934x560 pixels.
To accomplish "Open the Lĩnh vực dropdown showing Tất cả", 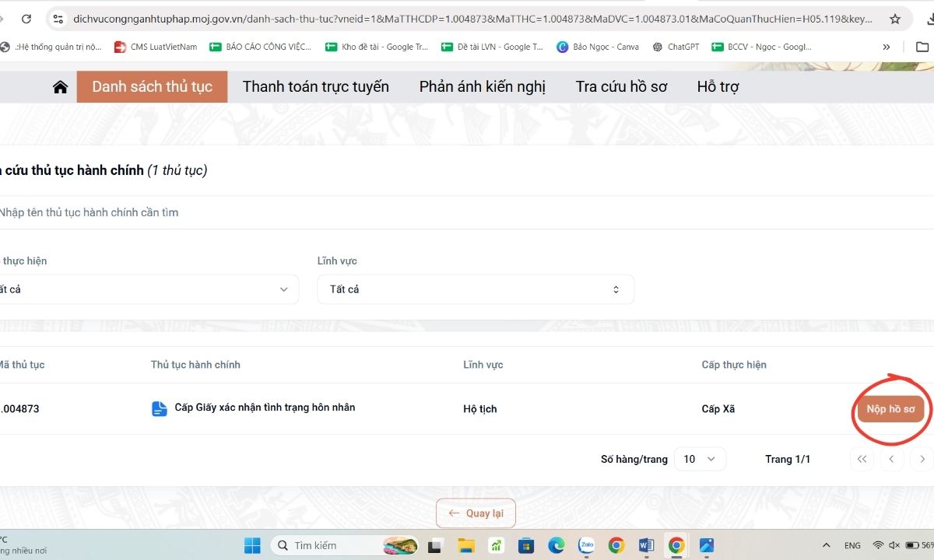I will click(476, 289).
